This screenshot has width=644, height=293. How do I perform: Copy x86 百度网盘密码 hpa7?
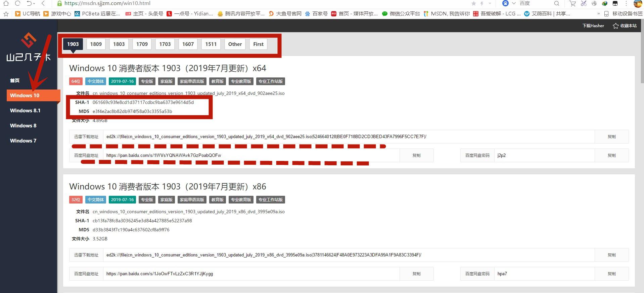(612, 274)
